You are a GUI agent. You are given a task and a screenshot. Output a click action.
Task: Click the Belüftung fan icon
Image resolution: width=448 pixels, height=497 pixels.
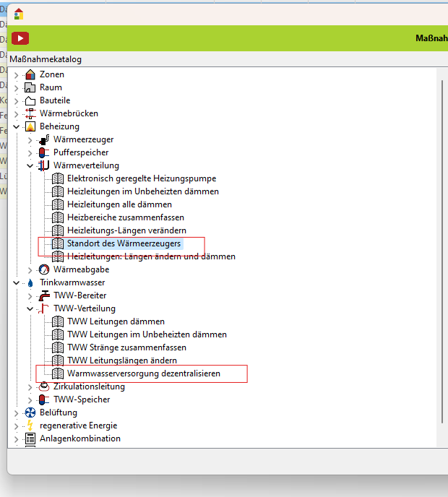click(30, 412)
